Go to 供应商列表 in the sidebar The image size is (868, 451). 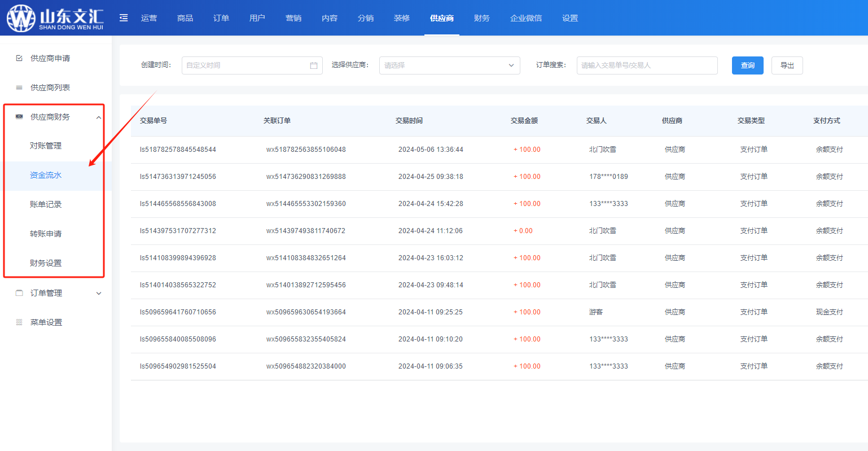point(50,87)
